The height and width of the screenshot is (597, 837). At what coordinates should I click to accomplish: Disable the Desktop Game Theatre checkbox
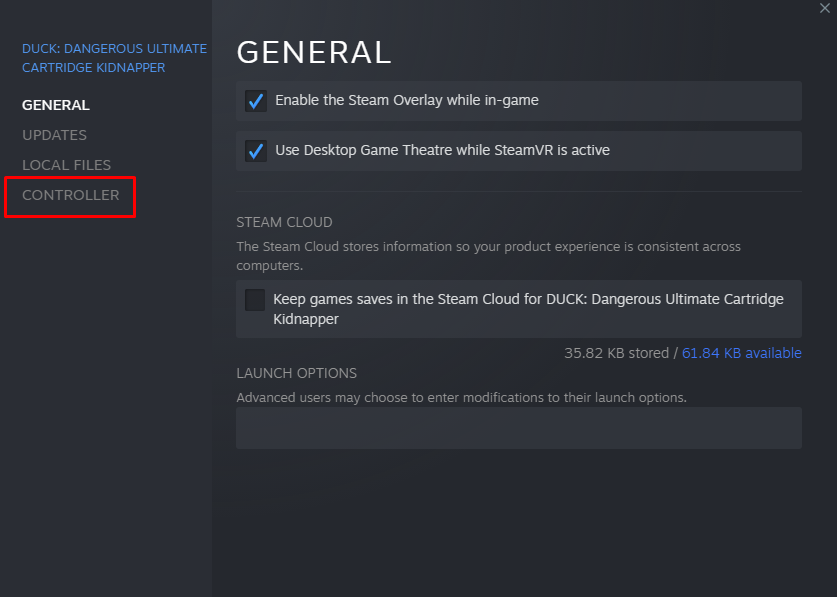click(x=256, y=151)
